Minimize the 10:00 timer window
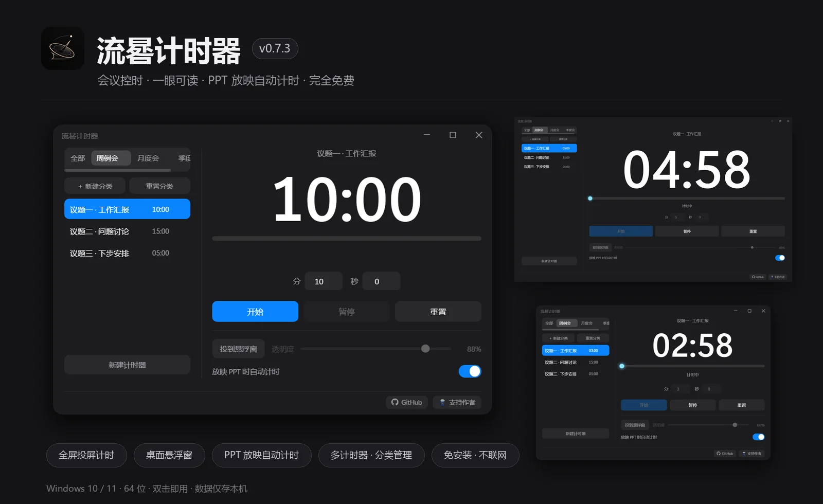This screenshot has height=504, width=823. [x=427, y=135]
